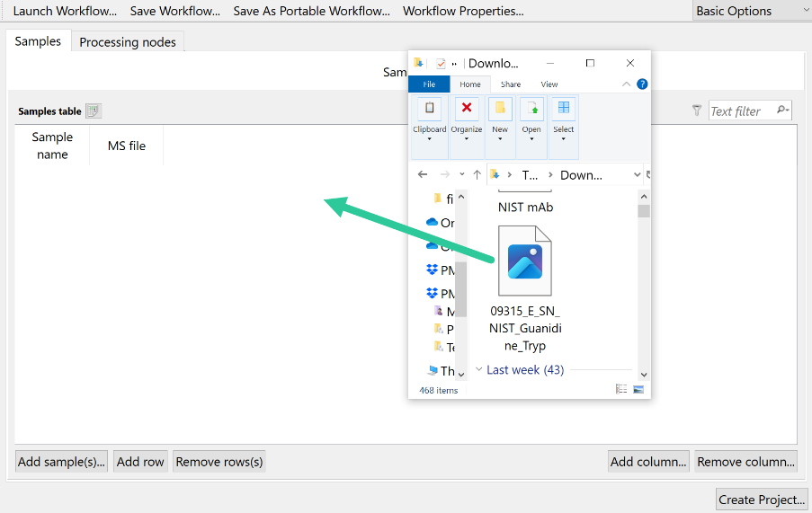812x513 pixels.
Task: Switch to large icons view in status bar
Action: coord(638,389)
